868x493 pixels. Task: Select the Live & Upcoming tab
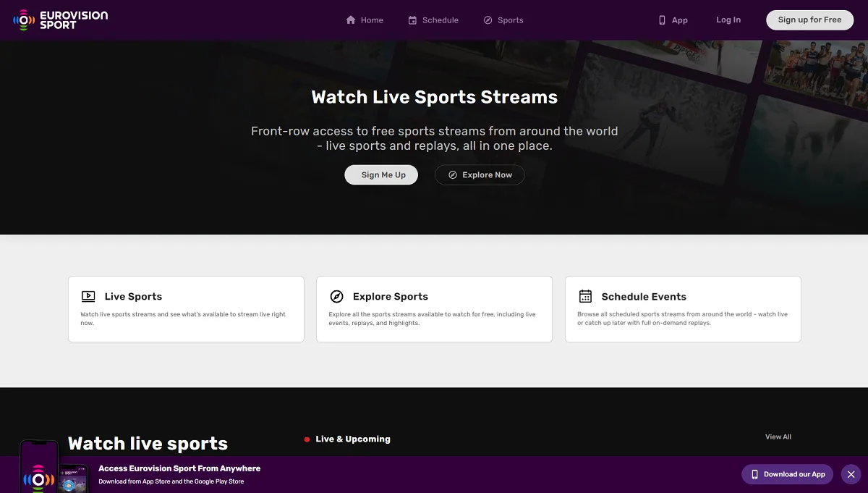click(x=352, y=439)
